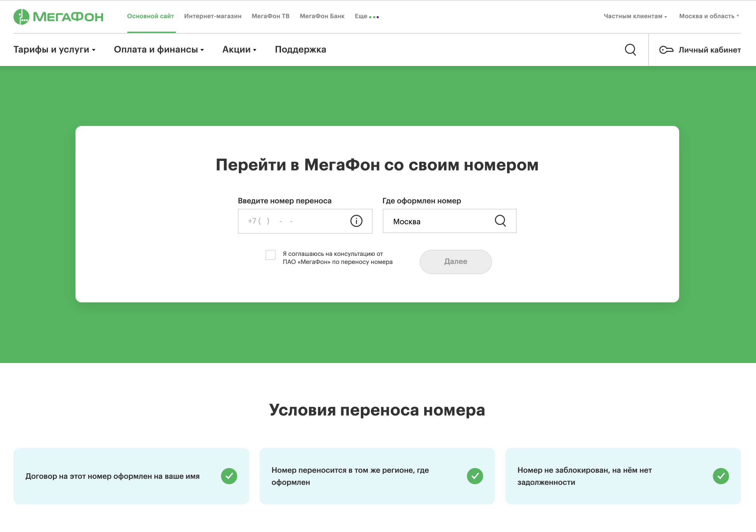This screenshot has height=532, width=756.
Task: Click the search icon in the city field
Action: [x=500, y=221]
